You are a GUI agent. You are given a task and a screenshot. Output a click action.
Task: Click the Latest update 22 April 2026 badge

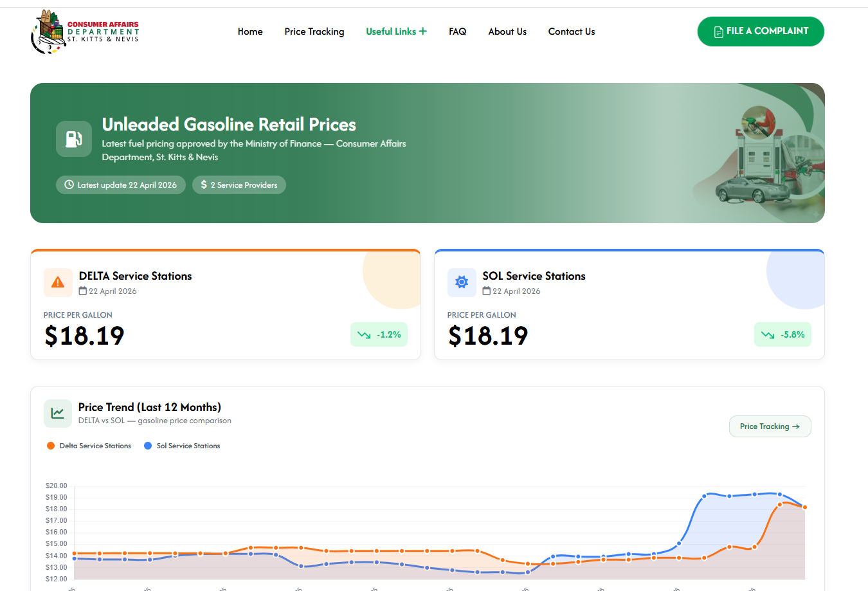coord(121,185)
